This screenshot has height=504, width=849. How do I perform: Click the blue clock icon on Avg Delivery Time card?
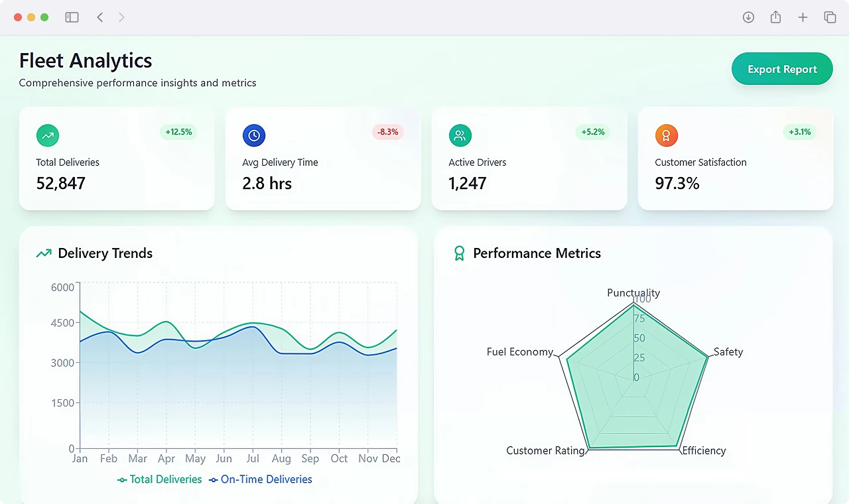pyautogui.click(x=254, y=135)
